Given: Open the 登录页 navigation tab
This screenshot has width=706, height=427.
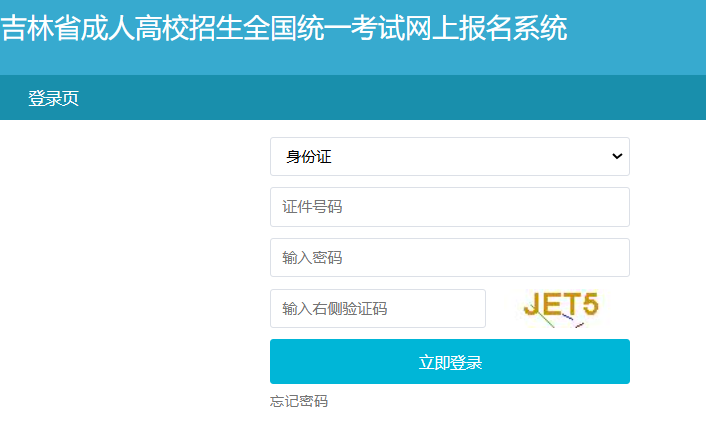Looking at the screenshot, I should (53, 98).
